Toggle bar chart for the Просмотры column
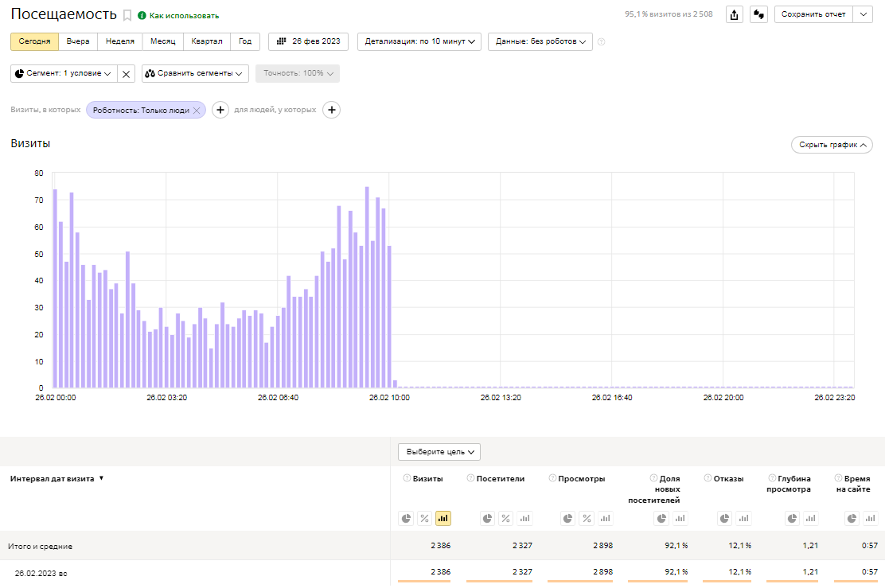885x588 pixels. [x=606, y=519]
